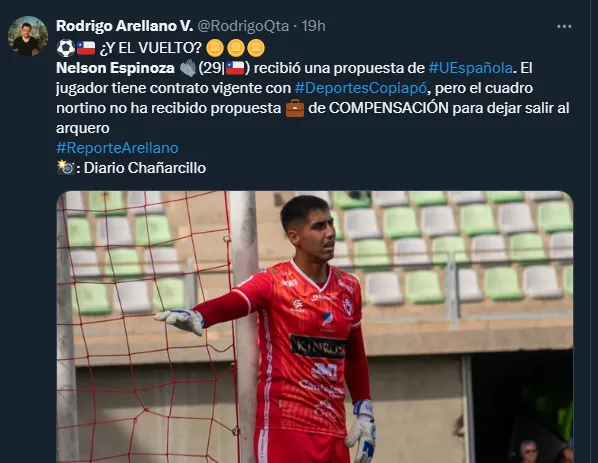Viewport: 598px width, 463px height.
Task: Open the @RodrigoQta handle link
Action: tap(243, 26)
